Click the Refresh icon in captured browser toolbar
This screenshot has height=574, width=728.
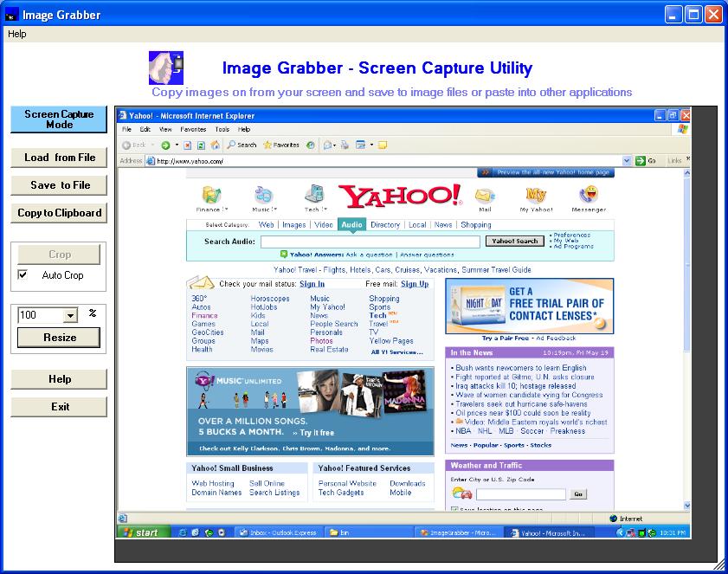pos(201,145)
